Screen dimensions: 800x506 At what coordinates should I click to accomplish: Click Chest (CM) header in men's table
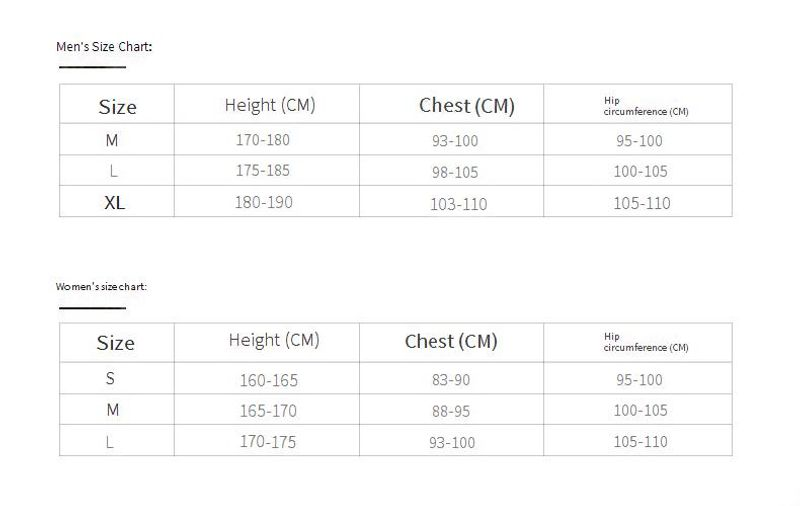pos(466,106)
